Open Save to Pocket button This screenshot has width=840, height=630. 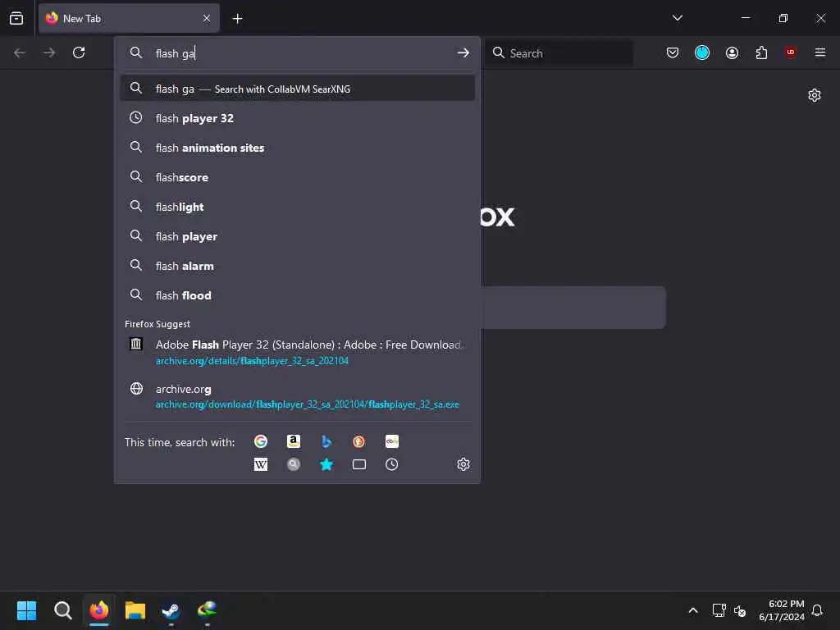673,52
